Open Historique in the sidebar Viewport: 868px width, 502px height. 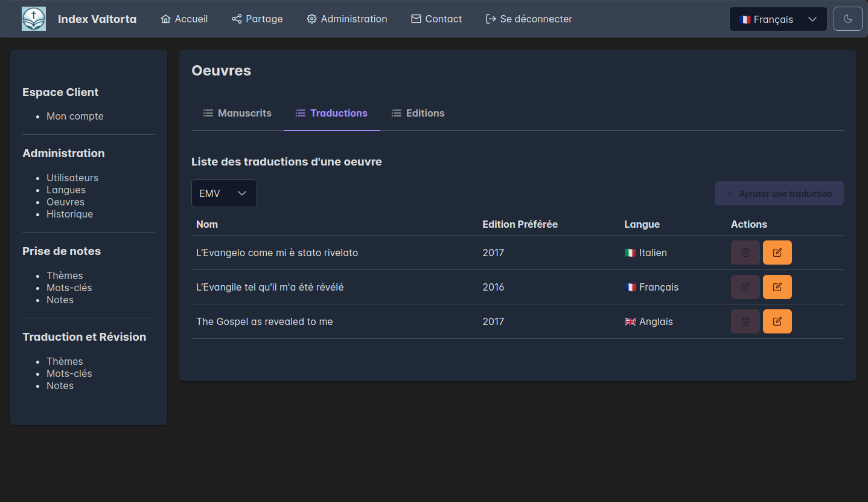69,214
